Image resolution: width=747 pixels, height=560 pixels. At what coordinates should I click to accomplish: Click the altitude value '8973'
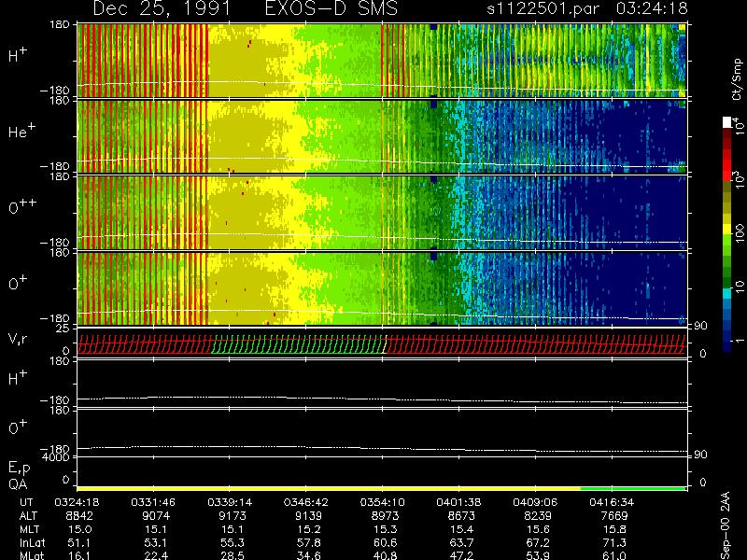click(x=385, y=516)
